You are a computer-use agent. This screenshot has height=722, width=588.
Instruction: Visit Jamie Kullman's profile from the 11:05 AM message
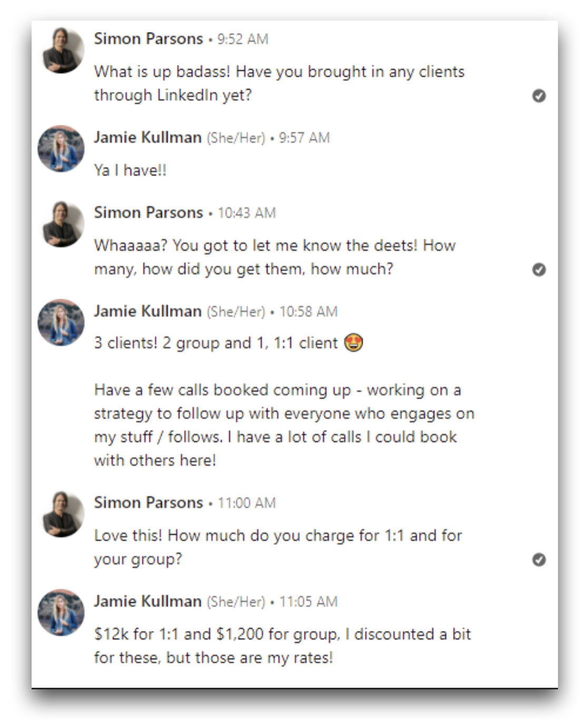click(x=148, y=601)
